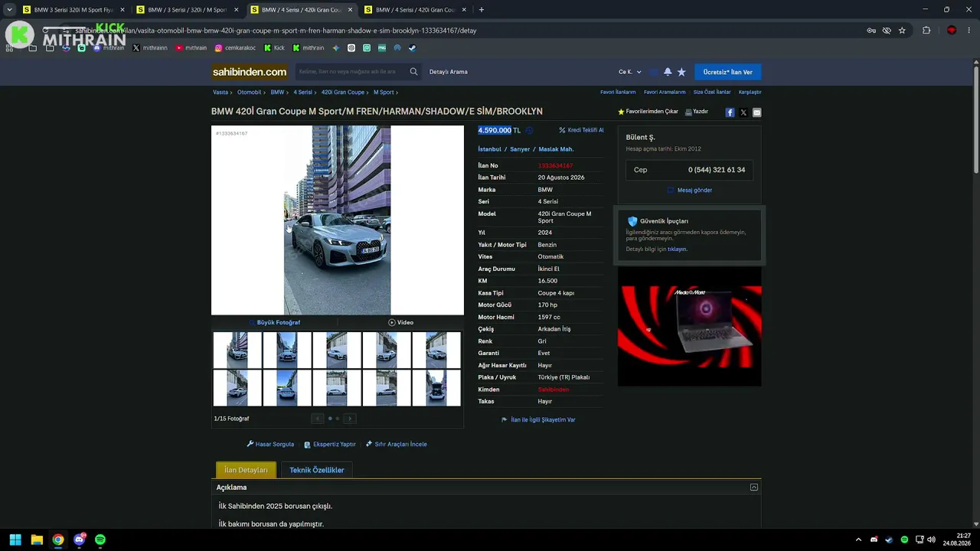The image size is (980, 551).
Task: Open Detaylı Arama advanced search
Action: point(449,72)
